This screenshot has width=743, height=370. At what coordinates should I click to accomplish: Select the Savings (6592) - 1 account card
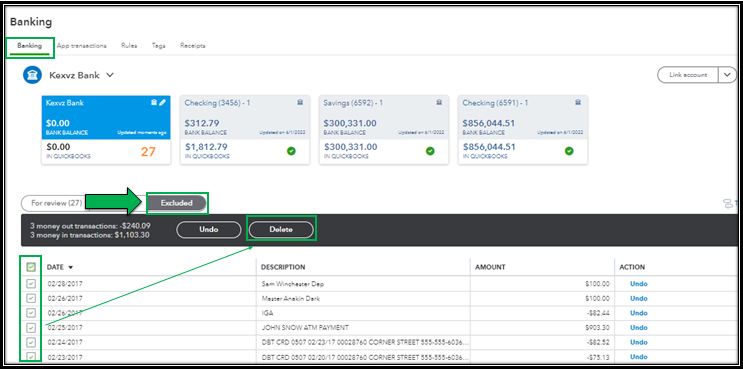tap(384, 129)
